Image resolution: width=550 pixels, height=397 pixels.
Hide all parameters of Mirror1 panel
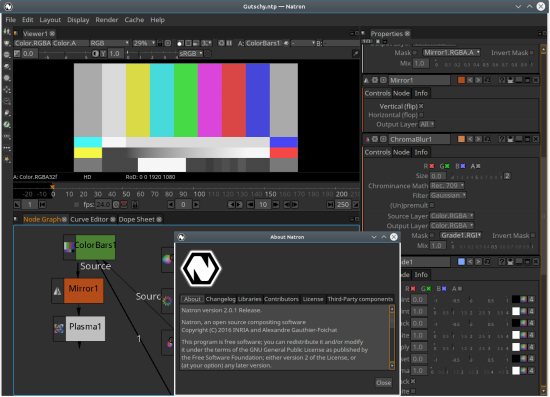[x=510, y=80]
